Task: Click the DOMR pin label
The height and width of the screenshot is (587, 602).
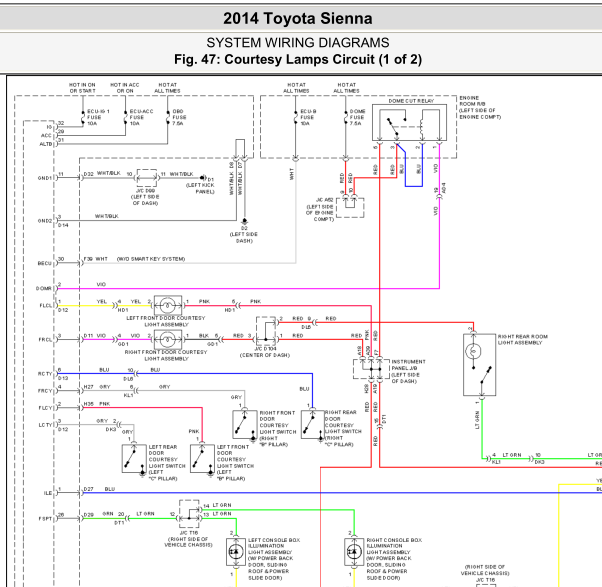Action: tap(44, 288)
